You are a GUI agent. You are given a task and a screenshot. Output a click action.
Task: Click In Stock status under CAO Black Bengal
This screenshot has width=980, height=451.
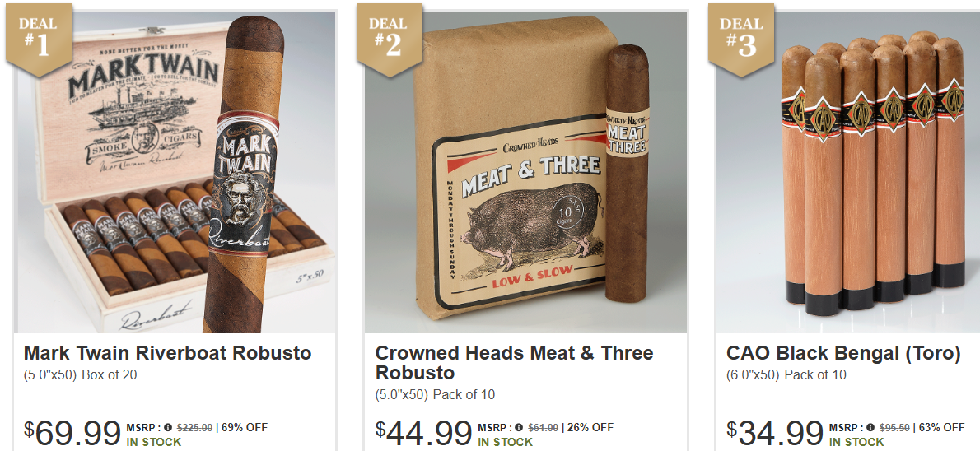[x=856, y=442]
